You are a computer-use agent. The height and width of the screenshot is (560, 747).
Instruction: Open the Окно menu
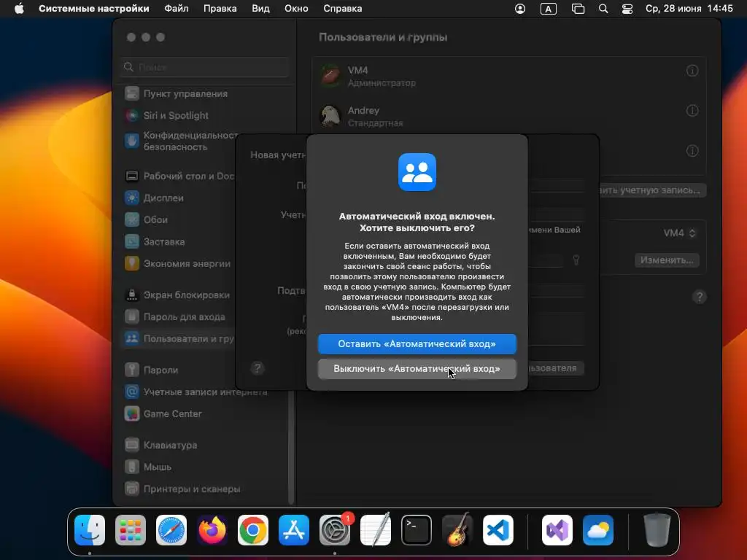tap(296, 9)
